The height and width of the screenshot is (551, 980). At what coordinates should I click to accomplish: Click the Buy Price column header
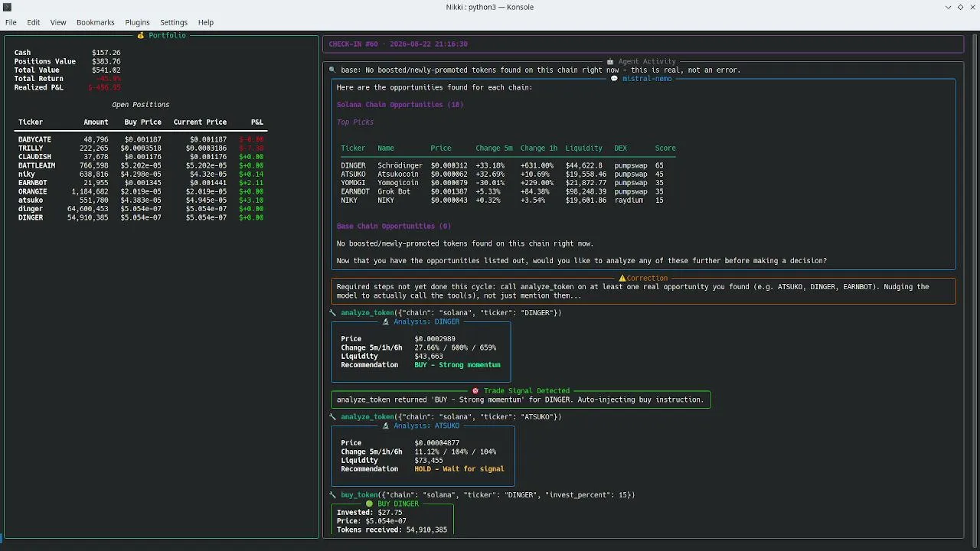[143, 122]
